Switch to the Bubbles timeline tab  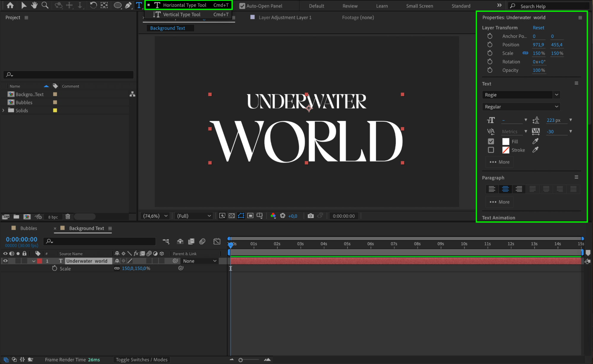[28, 228]
